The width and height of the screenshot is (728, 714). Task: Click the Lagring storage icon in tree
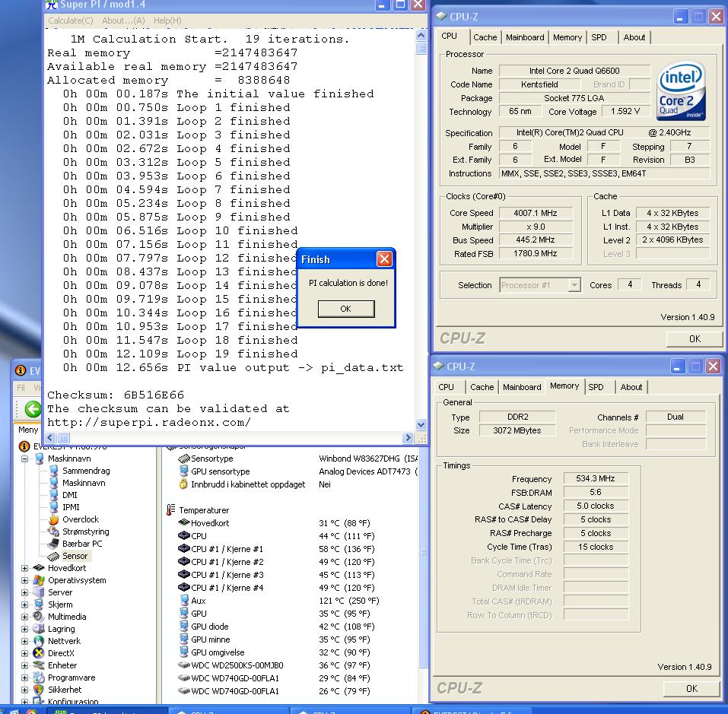click(39, 629)
